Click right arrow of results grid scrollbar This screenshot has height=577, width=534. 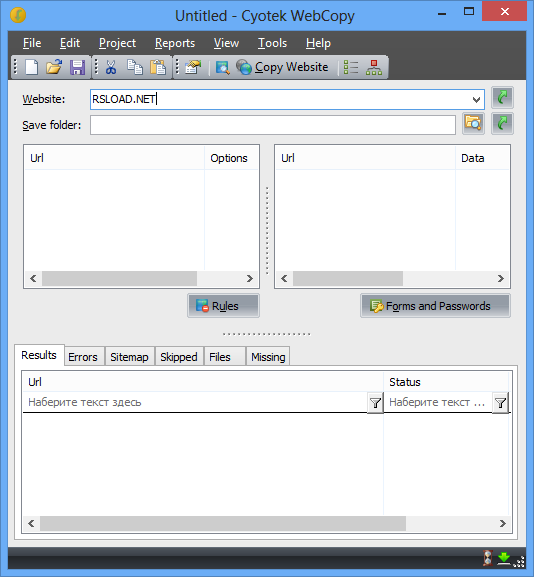(503, 523)
